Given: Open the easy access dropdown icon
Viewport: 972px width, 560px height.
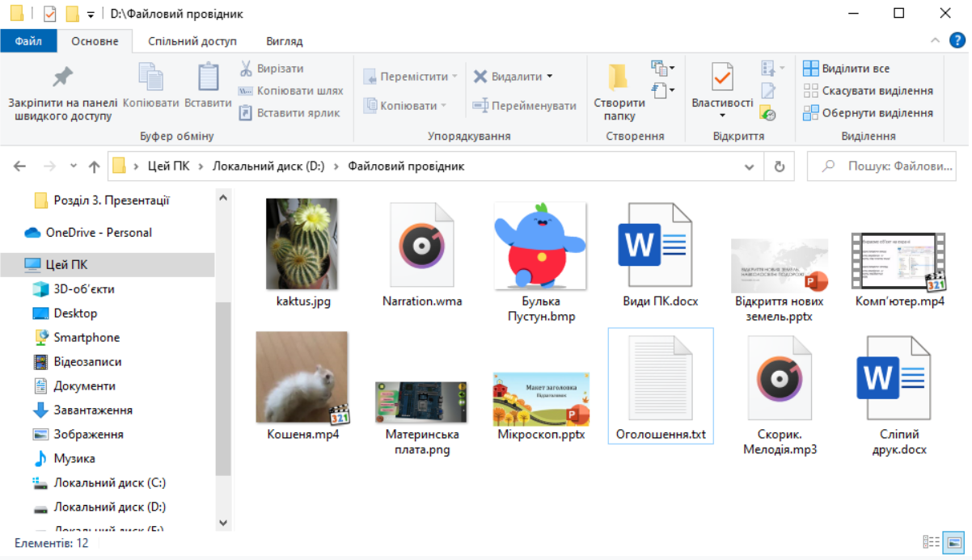Looking at the screenshot, I should coord(662,91).
